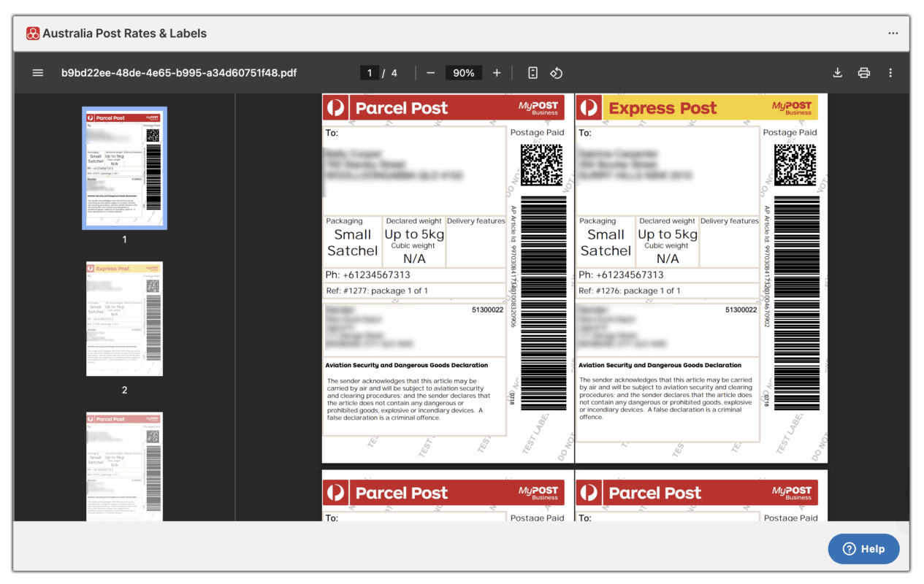This screenshot has width=924, height=584.
Task: Click the Ref: #1277 package text
Action: tap(377, 291)
